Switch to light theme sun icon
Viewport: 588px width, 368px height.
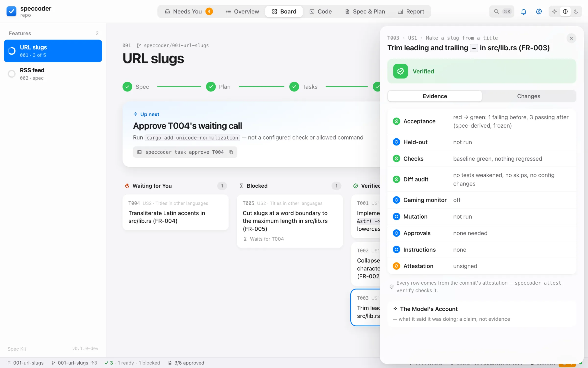(x=555, y=12)
